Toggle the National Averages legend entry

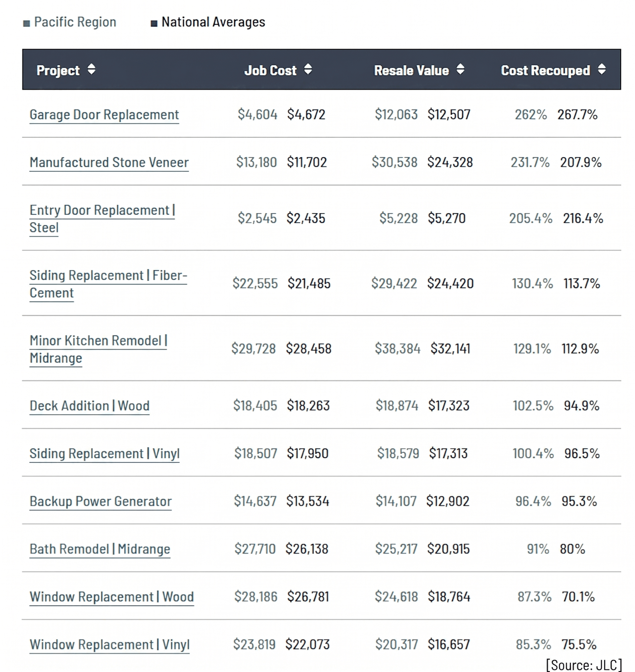[213, 23]
